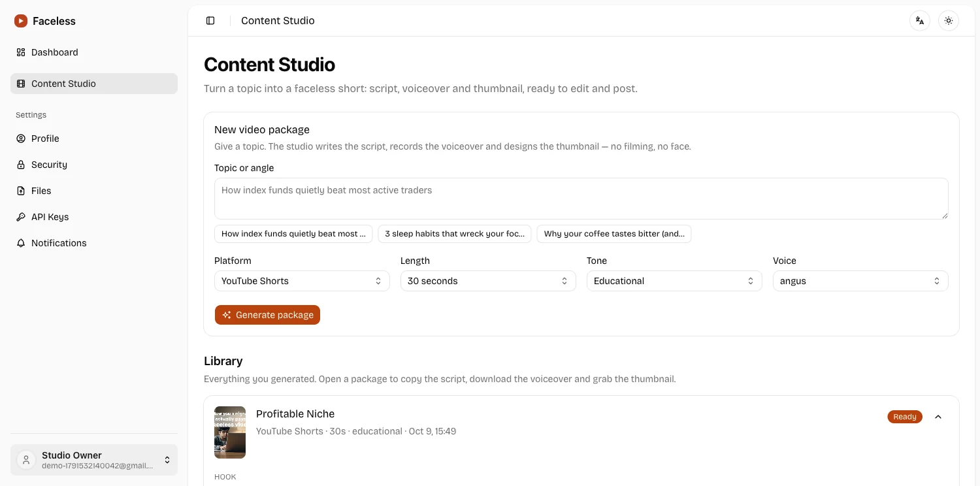Navigate to API Keys
The width and height of the screenshot is (980, 486).
94,217
